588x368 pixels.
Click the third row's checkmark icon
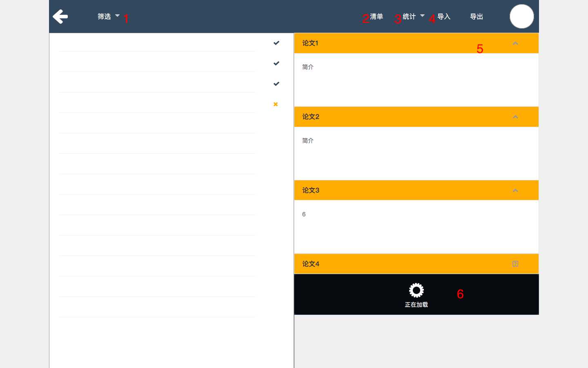[276, 84]
